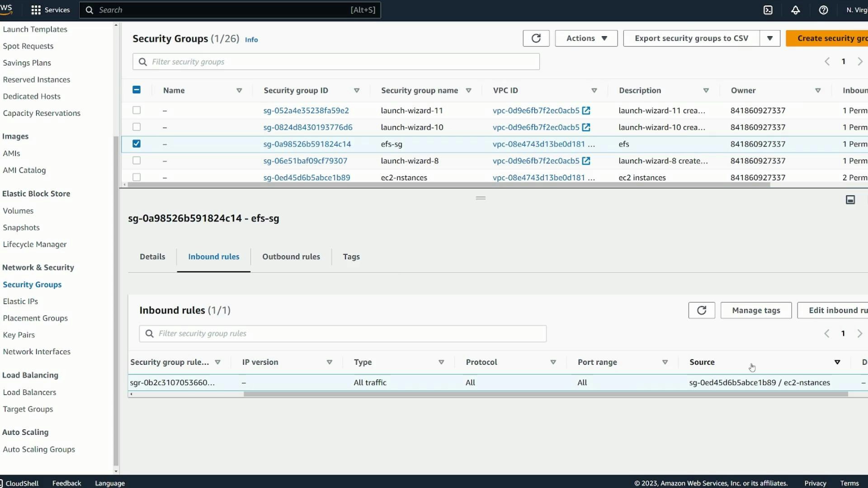Click the search magnifier in the top bar
The height and width of the screenshot is (488, 868).
(89, 10)
